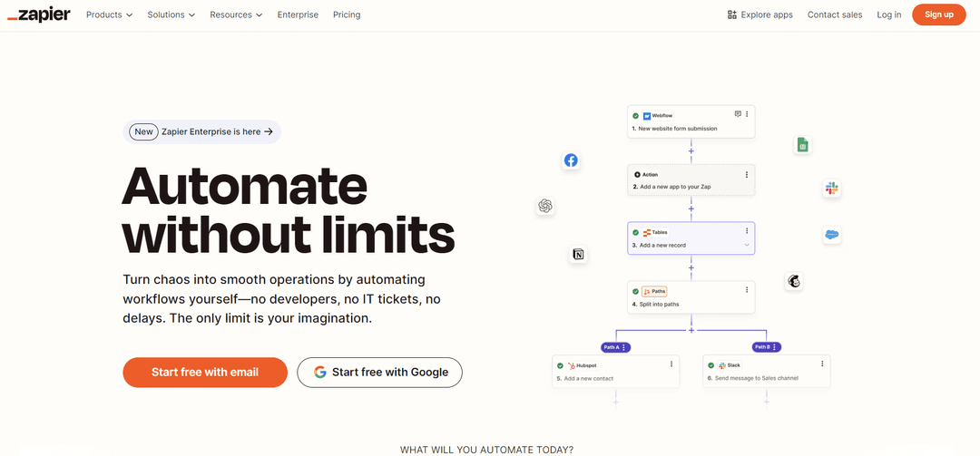Image resolution: width=980 pixels, height=456 pixels.
Task: Select the Split into paths step
Action: click(x=691, y=297)
